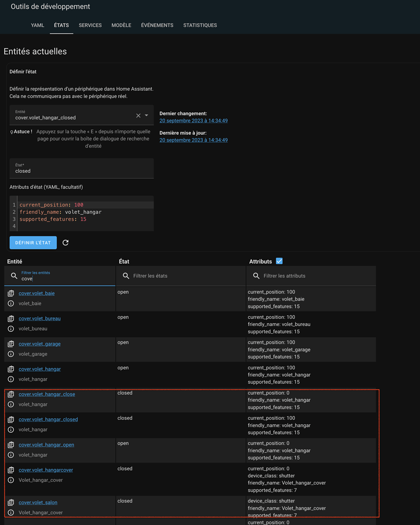Open the Dernier changement timestamp link

(x=193, y=120)
